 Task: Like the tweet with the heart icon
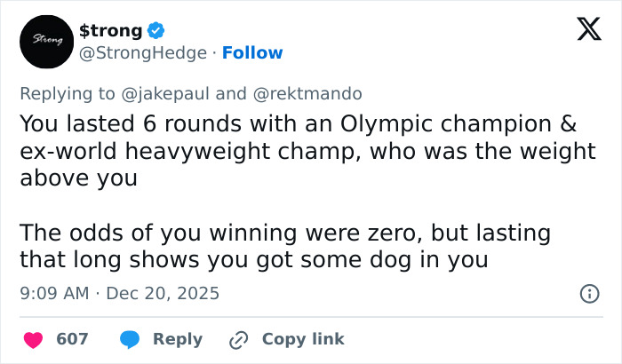(x=33, y=339)
